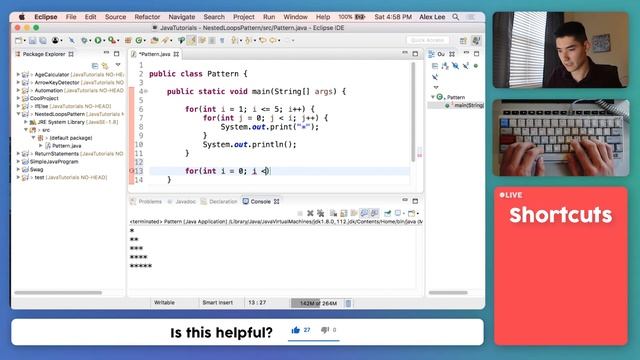Click the heap status memory bar
The image size is (640, 360).
(318, 303)
